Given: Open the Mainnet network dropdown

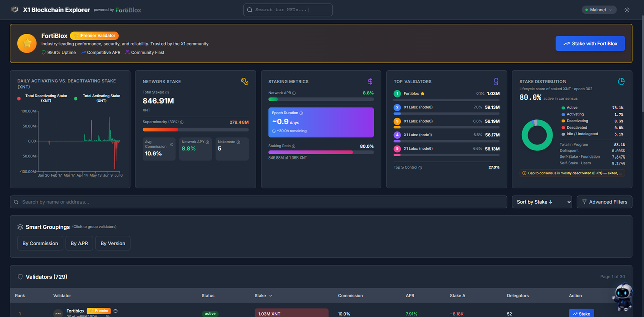Looking at the screenshot, I should pyautogui.click(x=599, y=10).
